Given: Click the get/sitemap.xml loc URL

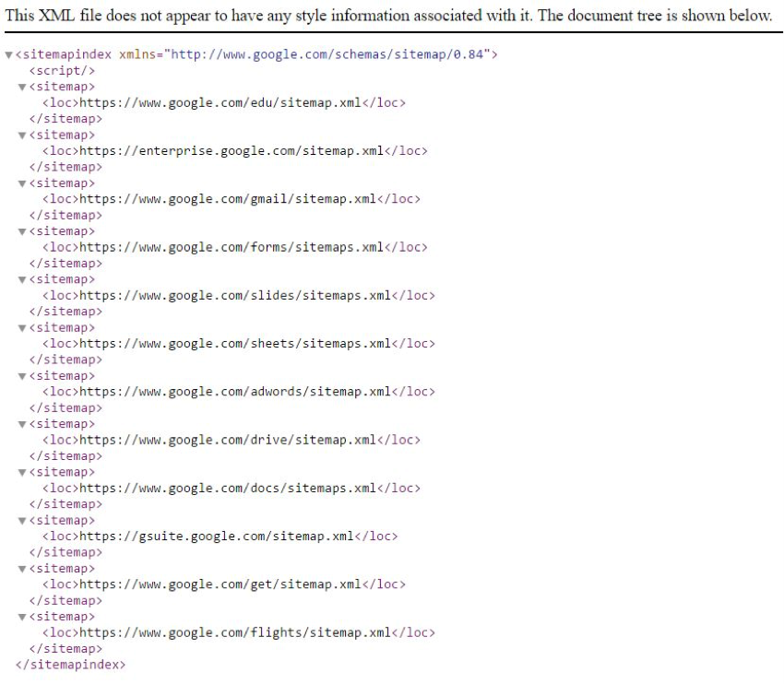Looking at the screenshot, I should click(x=220, y=584).
